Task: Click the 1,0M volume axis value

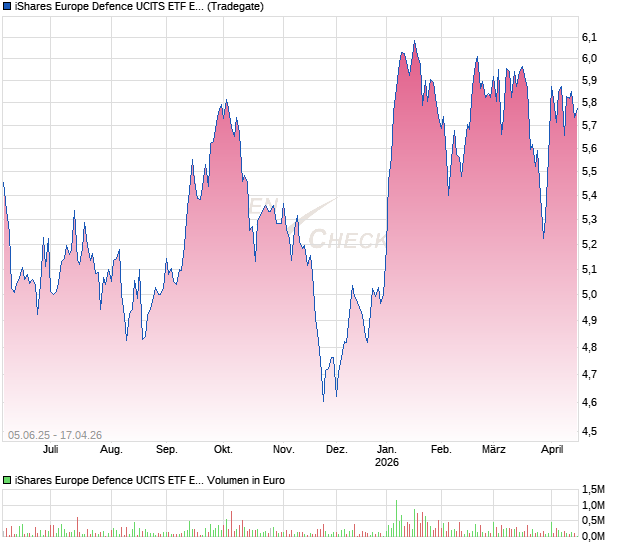Action: [593, 505]
